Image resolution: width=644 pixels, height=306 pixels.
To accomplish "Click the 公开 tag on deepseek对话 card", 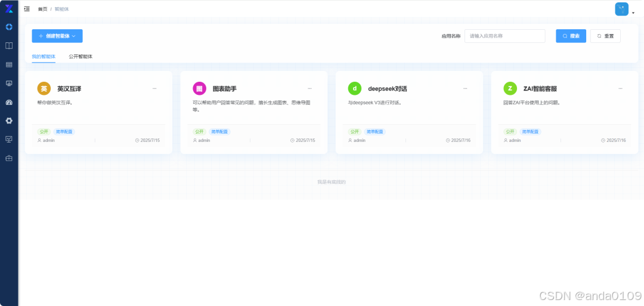I will [x=355, y=132].
